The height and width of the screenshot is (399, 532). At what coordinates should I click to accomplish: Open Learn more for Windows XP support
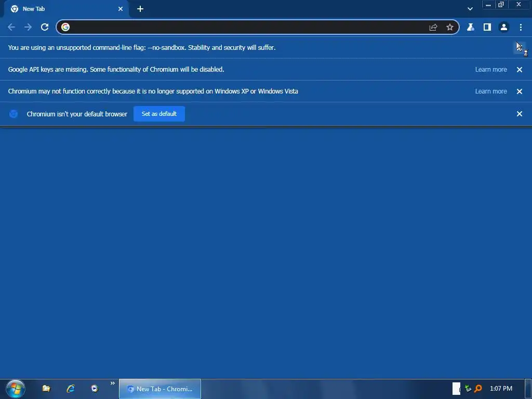tap(491, 91)
